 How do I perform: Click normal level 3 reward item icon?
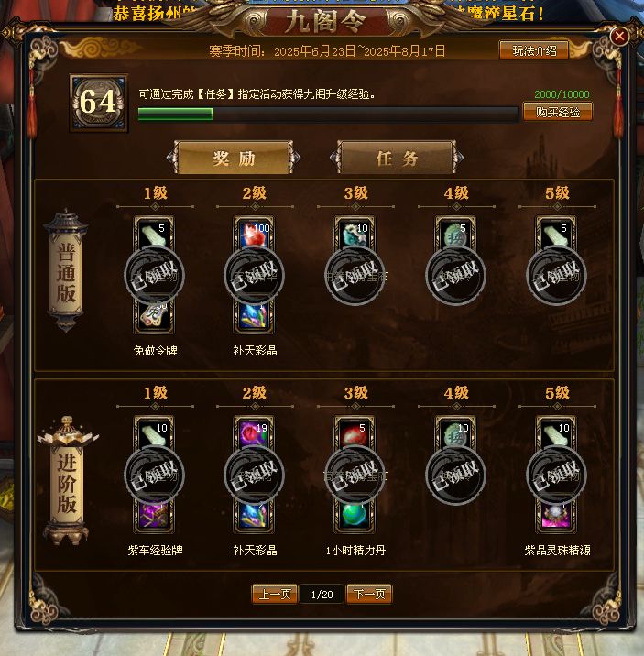(x=355, y=234)
